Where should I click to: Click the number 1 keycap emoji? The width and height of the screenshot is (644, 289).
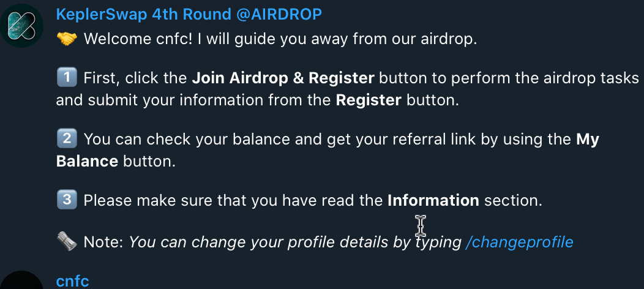pos(66,78)
